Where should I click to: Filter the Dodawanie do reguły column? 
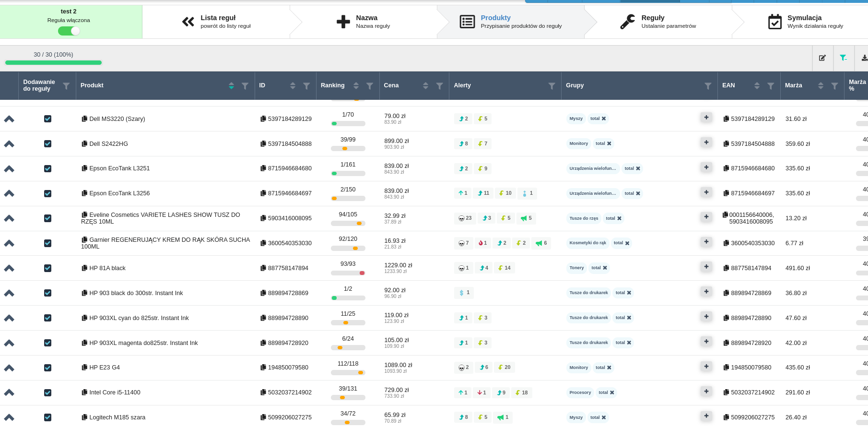click(66, 86)
